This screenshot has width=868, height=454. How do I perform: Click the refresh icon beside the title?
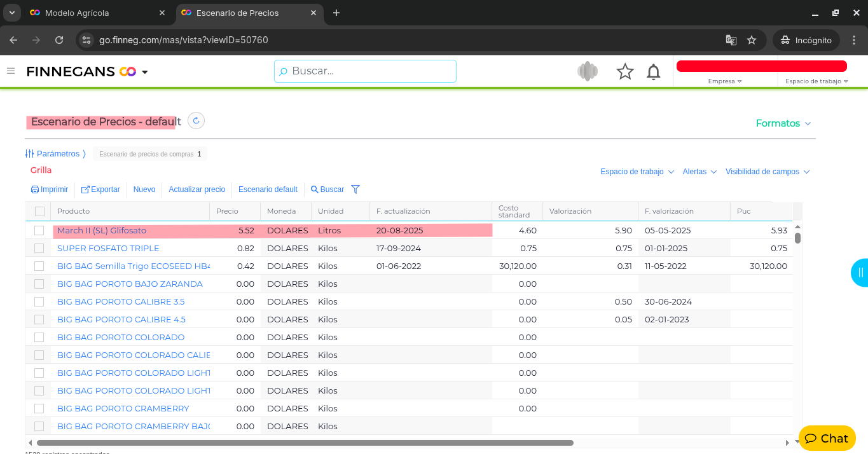click(196, 121)
